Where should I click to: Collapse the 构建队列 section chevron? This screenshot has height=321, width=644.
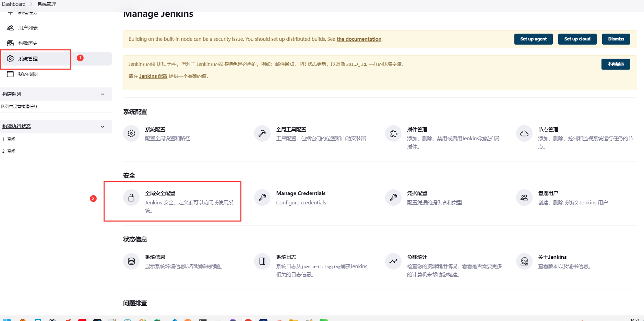pyautogui.click(x=103, y=94)
